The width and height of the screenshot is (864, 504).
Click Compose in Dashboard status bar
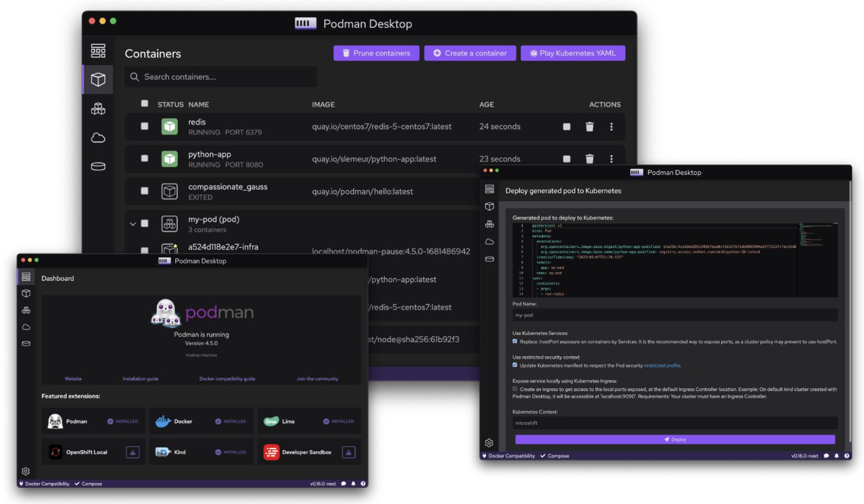(89, 484)
